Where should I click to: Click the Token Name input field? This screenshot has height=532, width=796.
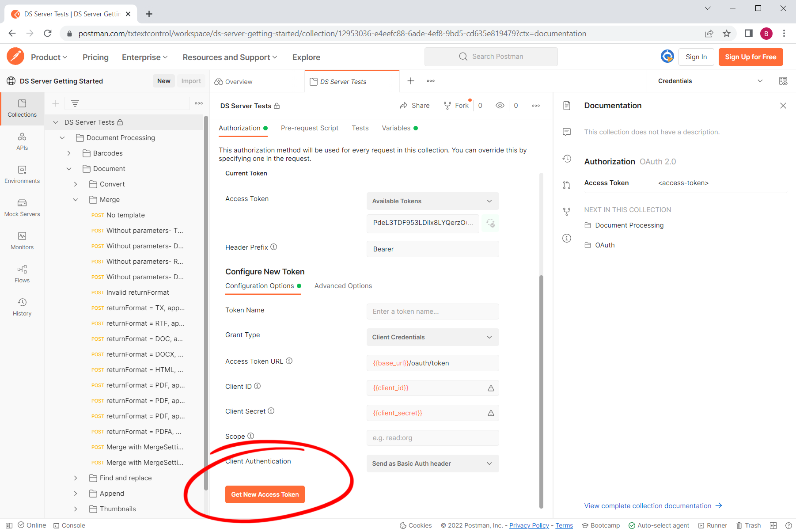[433, 312]
